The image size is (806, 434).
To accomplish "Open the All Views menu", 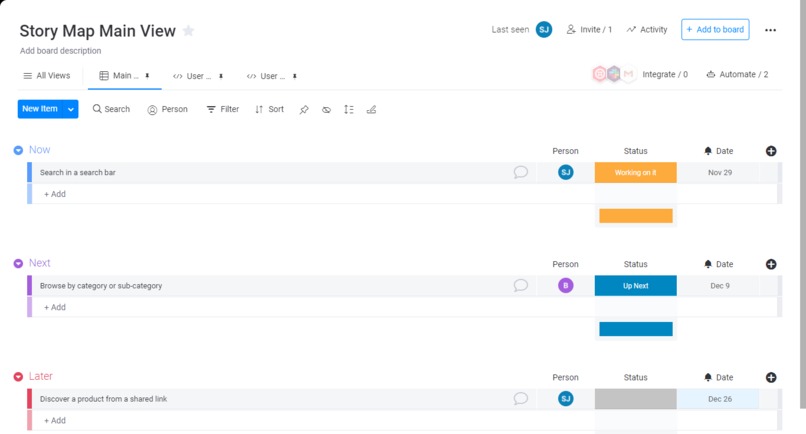I will coord(47,76).
